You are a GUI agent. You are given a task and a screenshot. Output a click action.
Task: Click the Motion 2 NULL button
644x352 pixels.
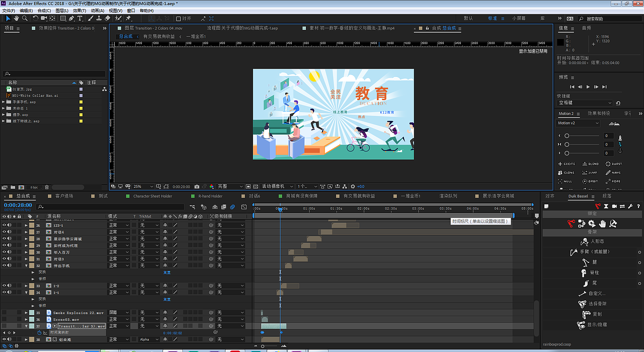pyautogui.click(x=565, y=181)
